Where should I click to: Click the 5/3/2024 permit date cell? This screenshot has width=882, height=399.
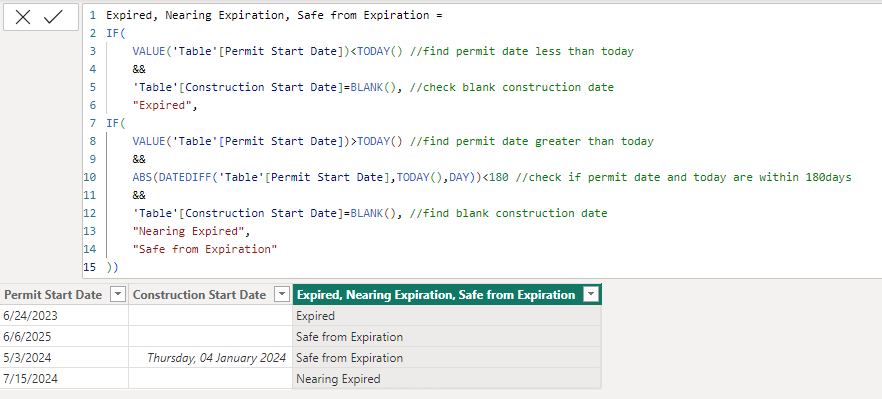(x=64, y=357)
